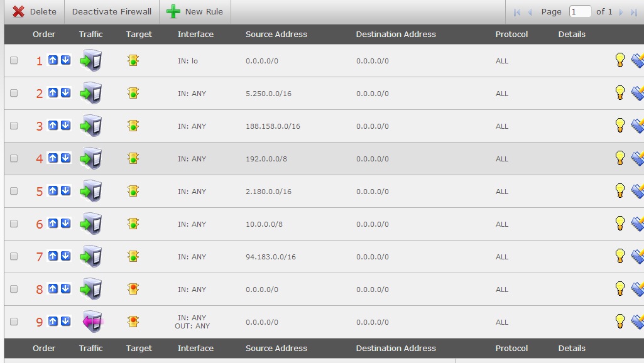Select the checkbox for rule 1
Viewport: 644px width, 363px height.
click(14, 60)
